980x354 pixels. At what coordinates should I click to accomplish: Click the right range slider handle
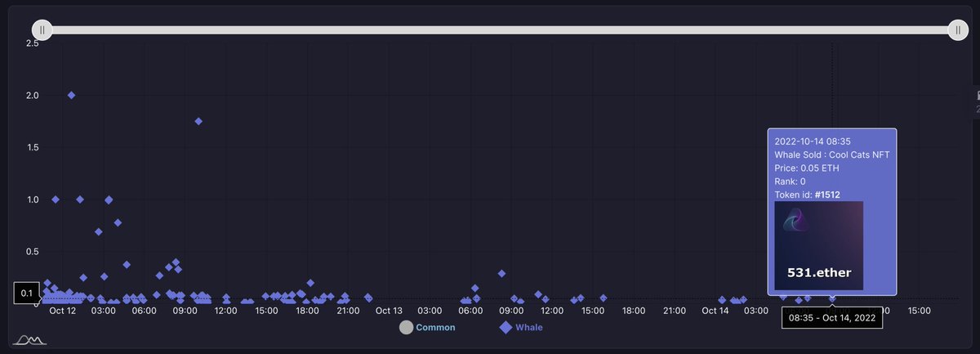click(x=957, y=30)
